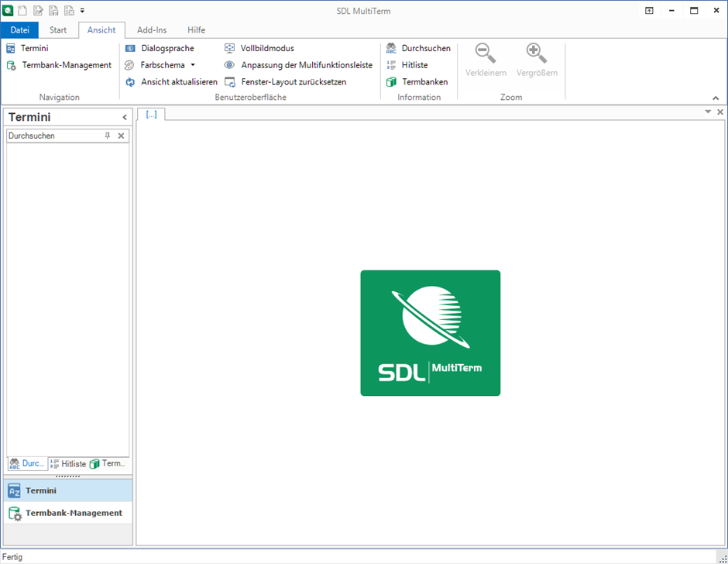Close the active document tab
This screenshot has height=564, width=728.
[719, 112]
